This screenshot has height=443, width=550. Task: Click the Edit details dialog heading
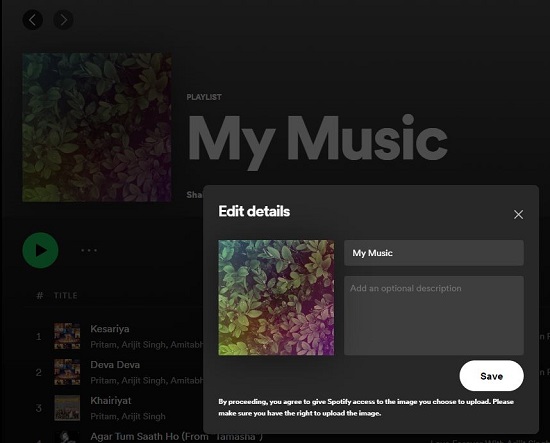coord(254,212)
